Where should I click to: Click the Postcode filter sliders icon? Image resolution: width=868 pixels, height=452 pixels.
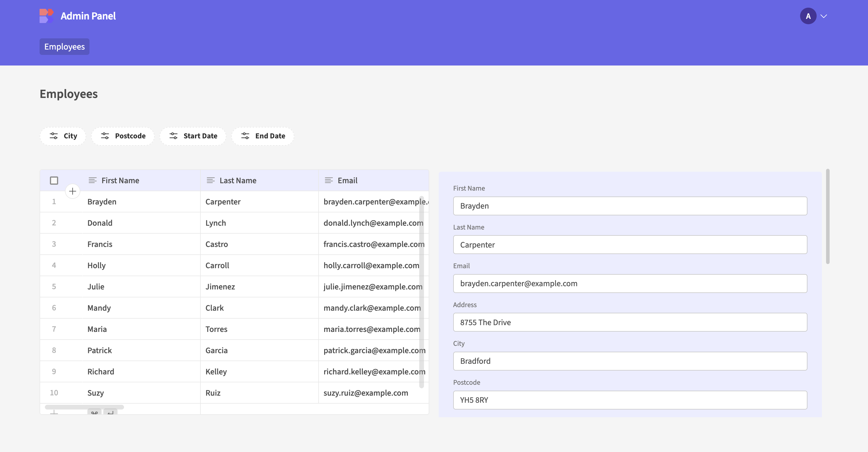pyautogui.click(x=105, y=136)
